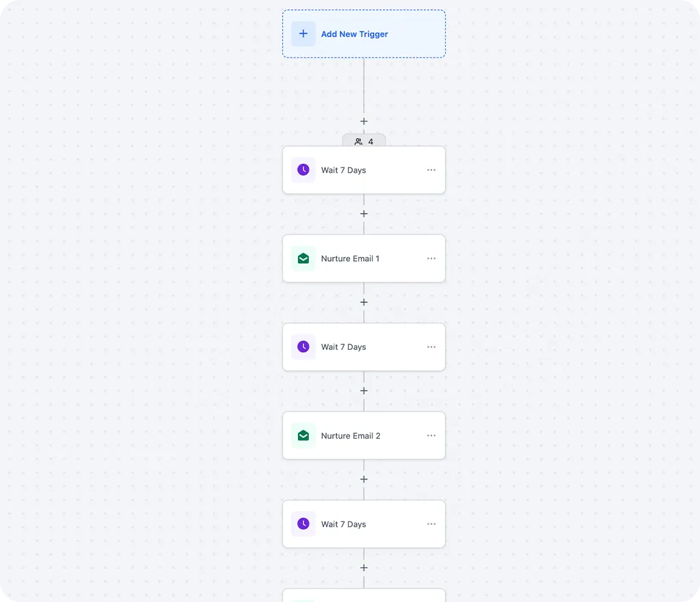Click the clock icon of the Wait step above Nurture Email 1
This screenshot has height=602, width=700.
[304, 170]
